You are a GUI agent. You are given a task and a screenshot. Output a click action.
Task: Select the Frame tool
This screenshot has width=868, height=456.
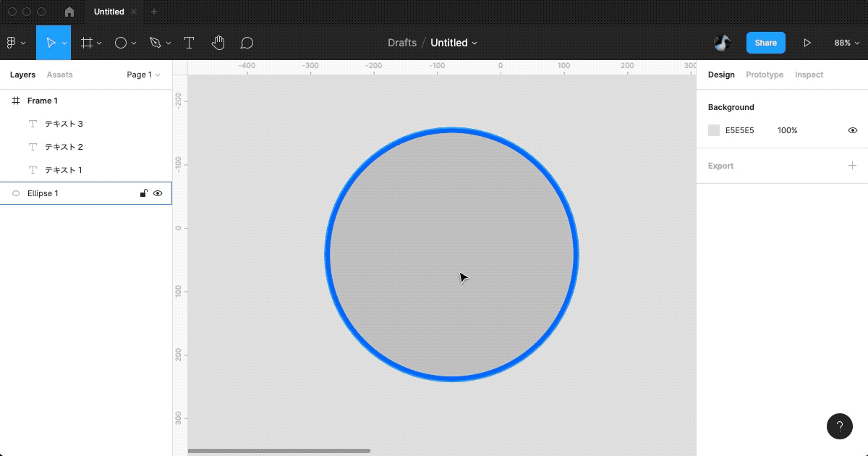coord(86,43)
